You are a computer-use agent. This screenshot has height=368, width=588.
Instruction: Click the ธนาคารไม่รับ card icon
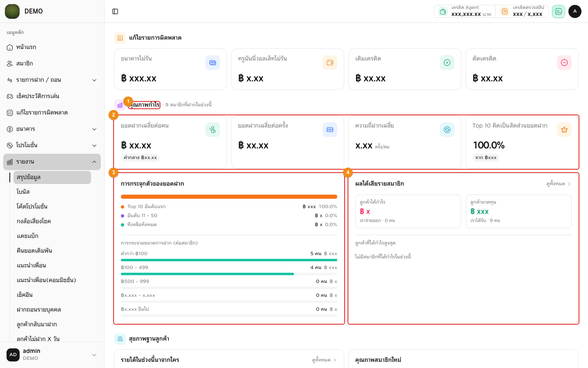[x=213, y=63]
